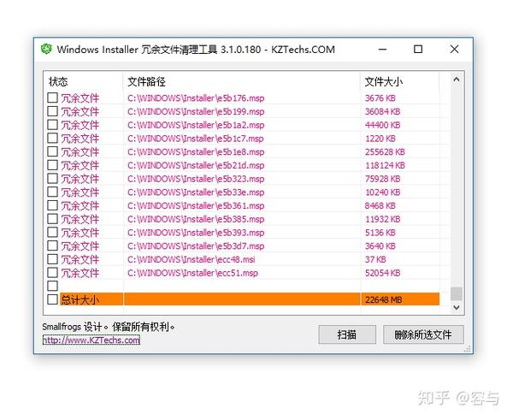
Task: Select path C:\WINDOWS\Installer\e5b176.msp
Action: (196, 98)
